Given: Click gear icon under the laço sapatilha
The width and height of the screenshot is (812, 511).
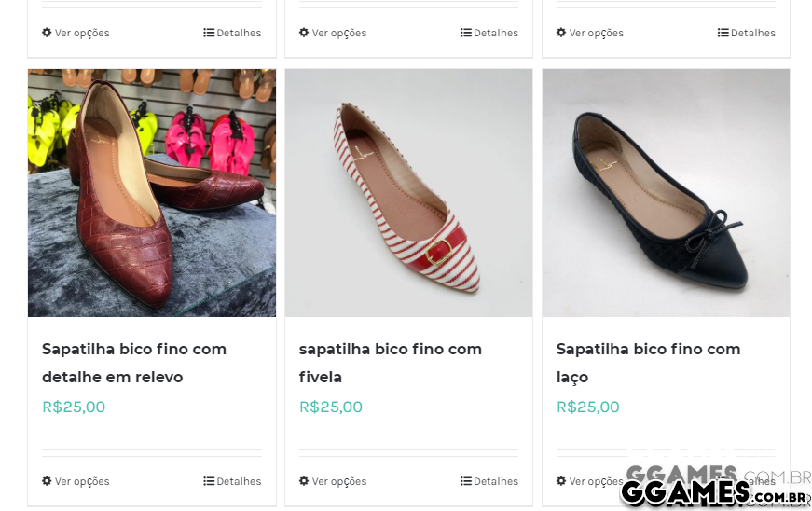Looking at the screenshot, I should point(561,481).
